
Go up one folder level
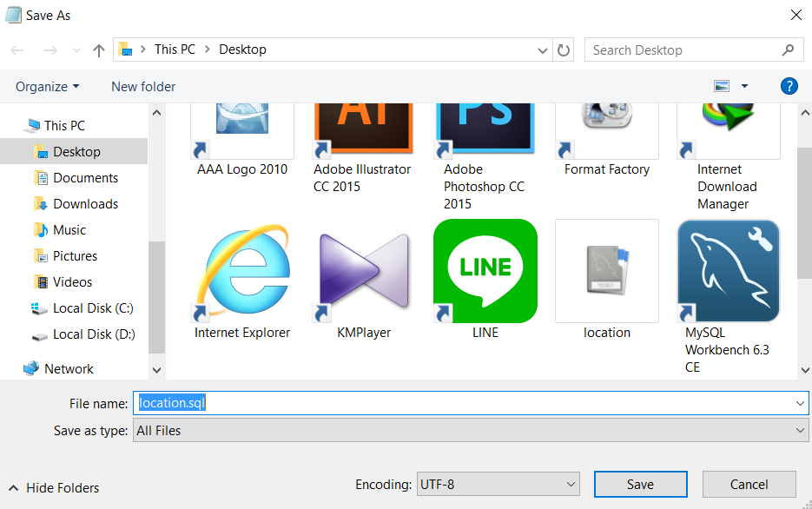tap(98, 50)
